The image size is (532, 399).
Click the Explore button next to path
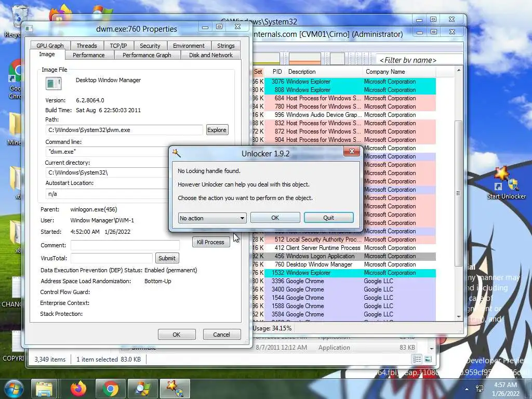pyautogui.click(x=217, y=129)
